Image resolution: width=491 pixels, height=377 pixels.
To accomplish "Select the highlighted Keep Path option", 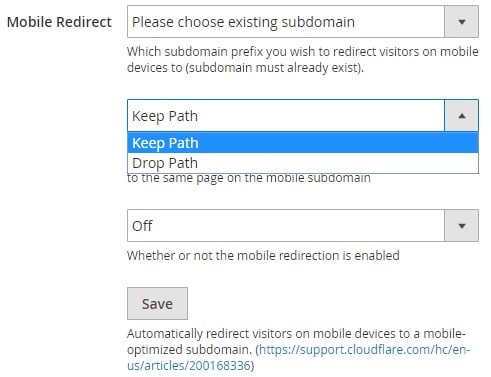I will [x=303, y=143].
